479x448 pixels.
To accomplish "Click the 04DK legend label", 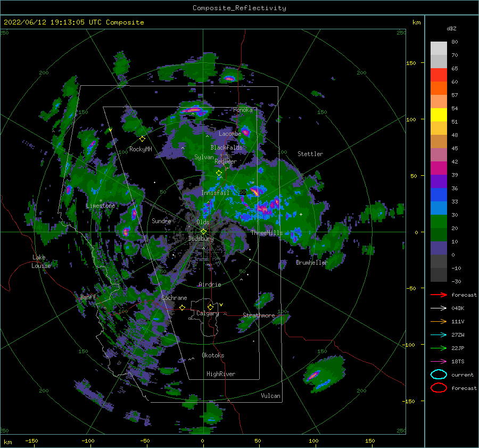I will (x=458, y=308).
